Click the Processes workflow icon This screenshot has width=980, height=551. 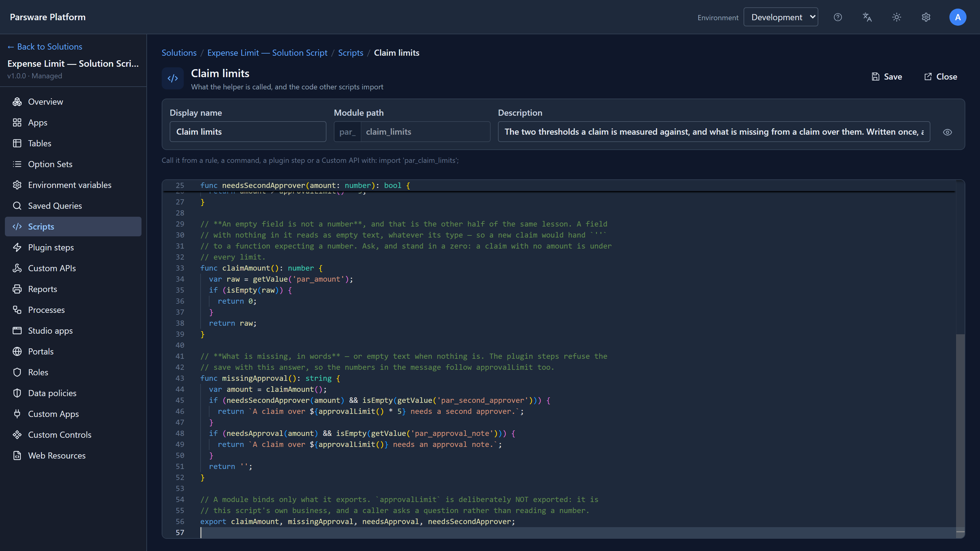pyautogui.click(x=17, y=310)
